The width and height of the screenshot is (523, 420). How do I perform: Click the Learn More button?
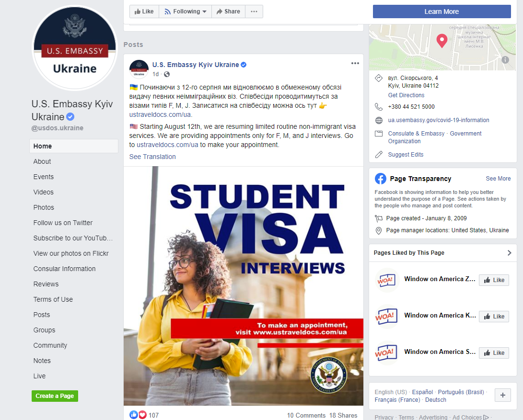pos(442,11)
